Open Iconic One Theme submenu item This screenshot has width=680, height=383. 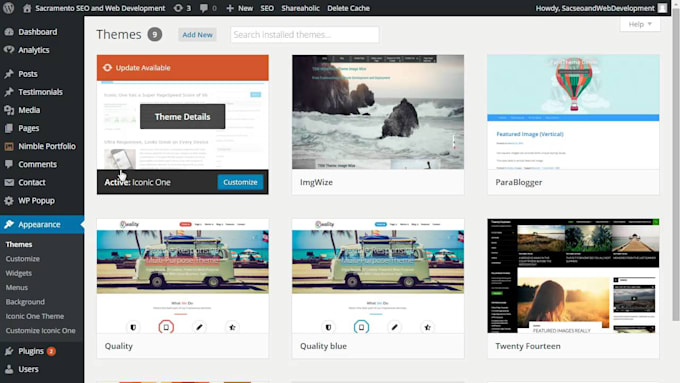pos(35,316)
